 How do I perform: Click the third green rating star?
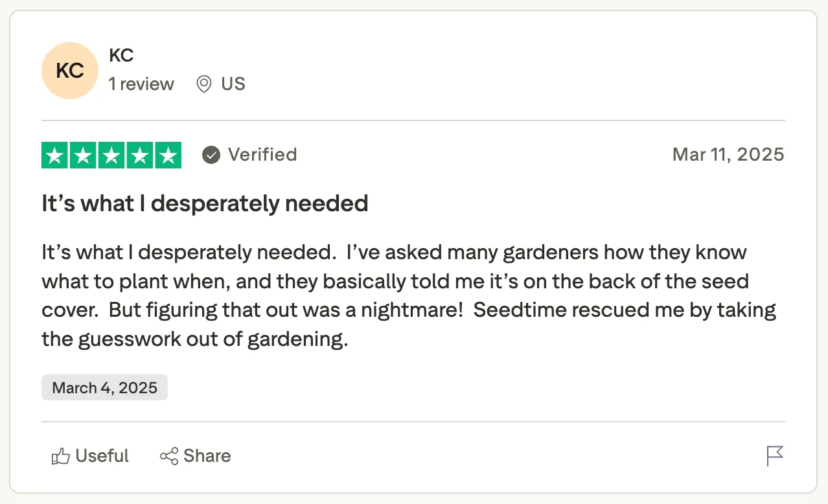click(111, 155)
